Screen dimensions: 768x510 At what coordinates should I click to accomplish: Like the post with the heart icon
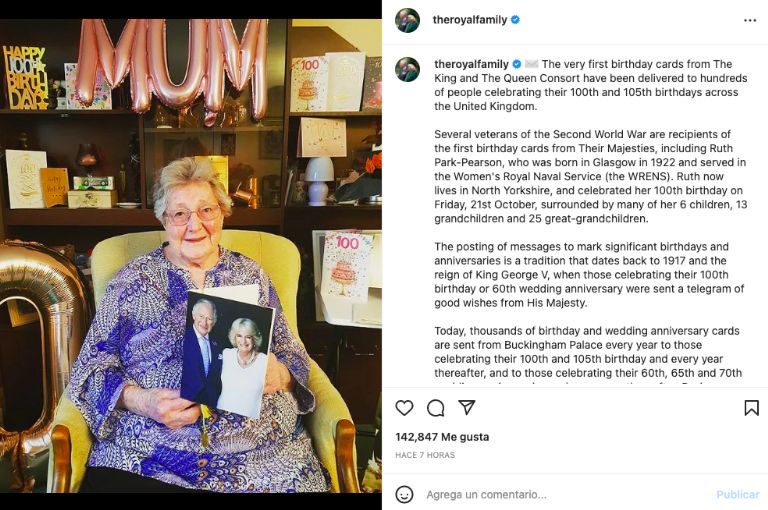pyautogui.click(x=404, y=408)
